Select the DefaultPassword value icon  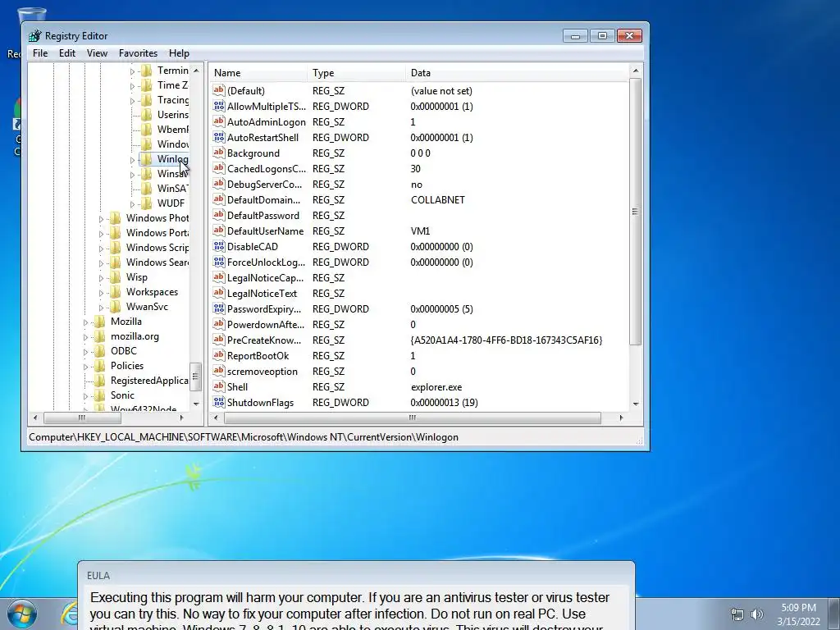tap(218, 215)
